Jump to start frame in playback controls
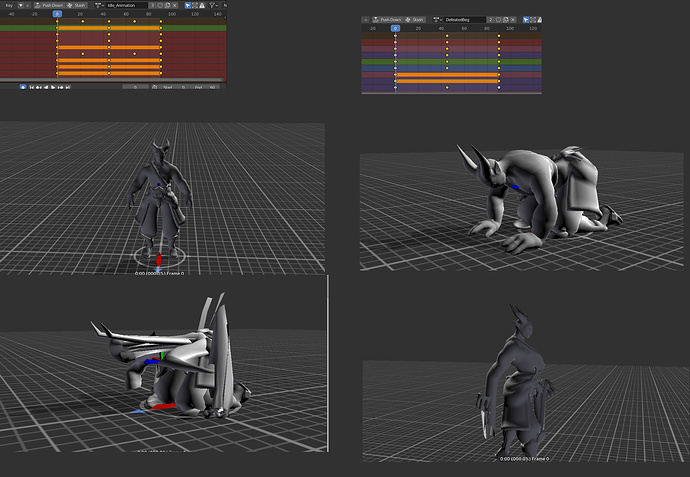Image resolution: width=690 pixels, height=477 pixels. click(x=32, y=87)
